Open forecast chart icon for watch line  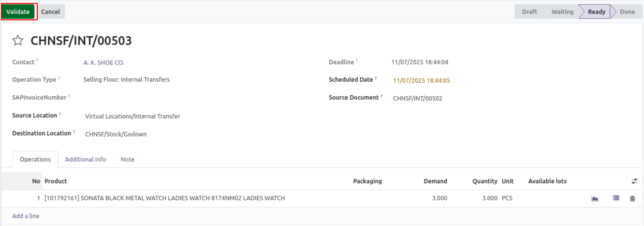tap(595, 198)
